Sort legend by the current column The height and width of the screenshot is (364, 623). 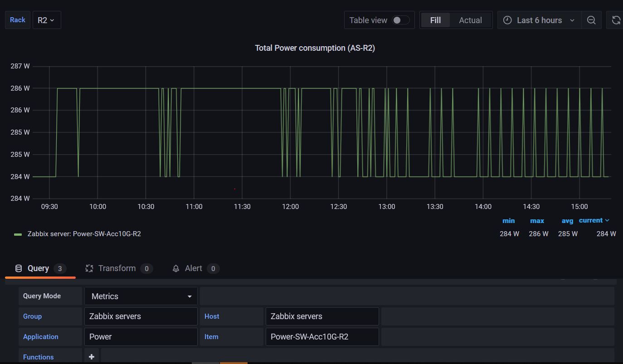594,220
